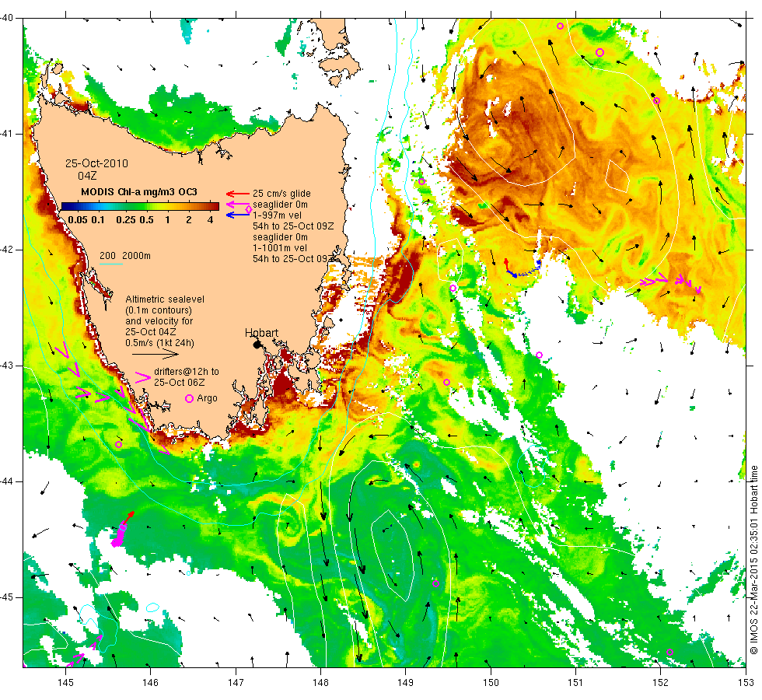Click the Argo float circle near 149.2E 41.4S
Screen dimensions: 762x700
(421, 182)
